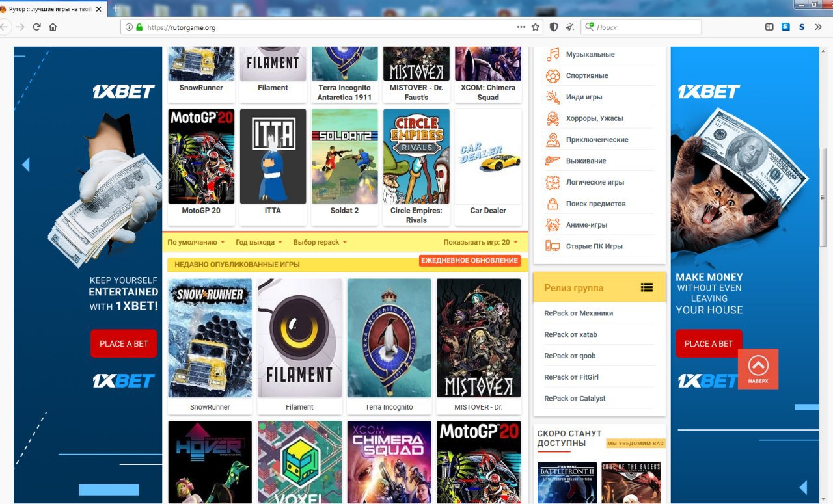View the green padlock connection details

click(x=139, y=27)
